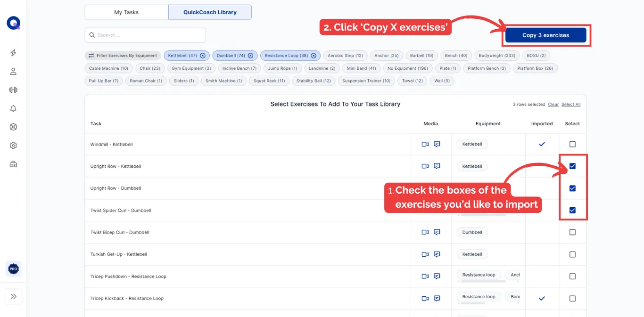
Task: Remove the Dumbbell filter chip
Action: [x=250, y=56]
